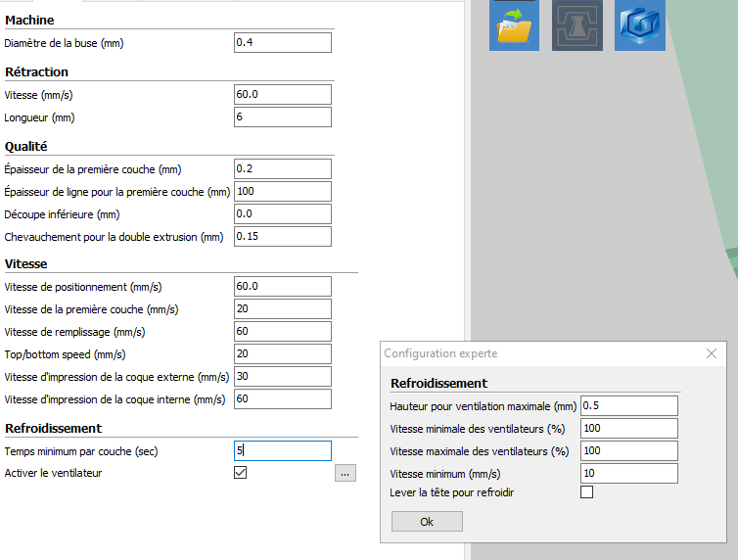Click Temps minimum par couche field
Image resolution: width=738 pixels, height=560 pixels.
(283, 450)
